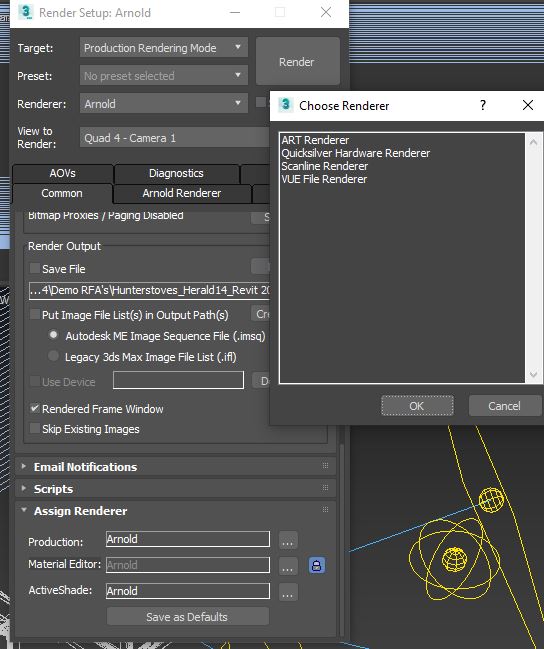
Task: Select Legacy 3ds Max Image File List (.ifl)
Action: click(53, 356)
